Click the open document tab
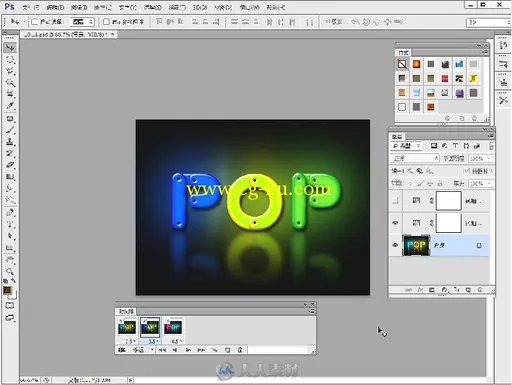The image size is (512, 385). pos(68,34)
